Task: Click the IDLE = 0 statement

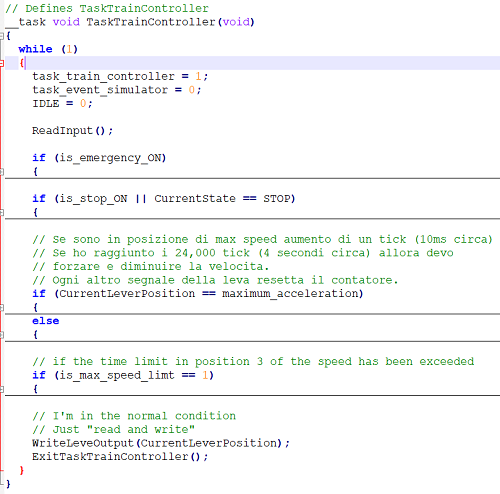Action: point(62,103)
